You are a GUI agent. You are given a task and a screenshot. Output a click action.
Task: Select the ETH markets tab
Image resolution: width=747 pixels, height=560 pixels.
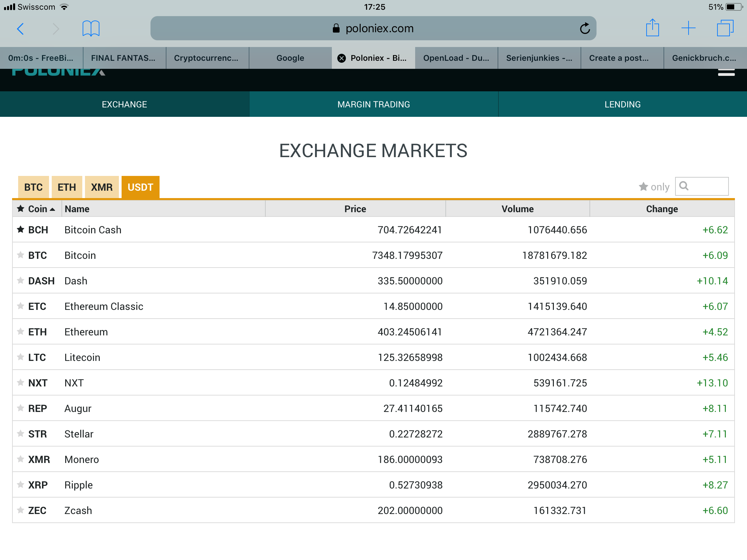pyautogui.click(x=67, y=187)
